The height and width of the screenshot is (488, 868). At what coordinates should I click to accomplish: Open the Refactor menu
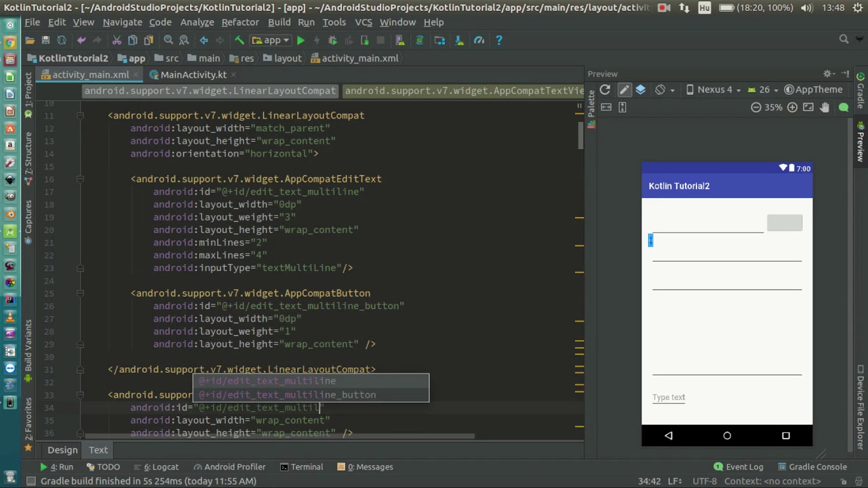240,22
